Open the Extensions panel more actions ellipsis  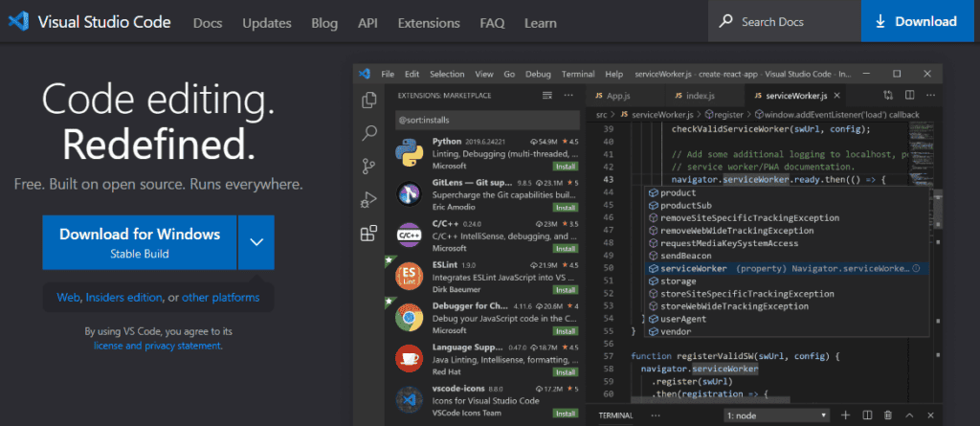click(568, 96)
